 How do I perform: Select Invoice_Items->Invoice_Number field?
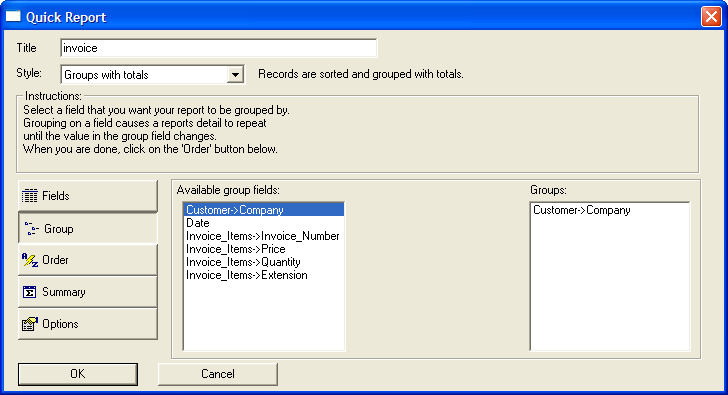tap(264, 236)
